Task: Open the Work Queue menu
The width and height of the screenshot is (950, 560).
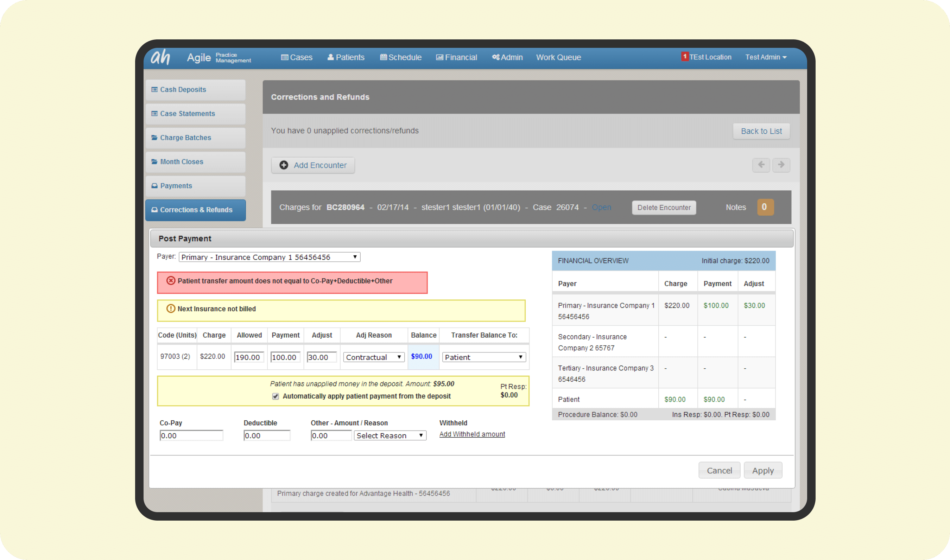Action: click(x=558, y=57)
